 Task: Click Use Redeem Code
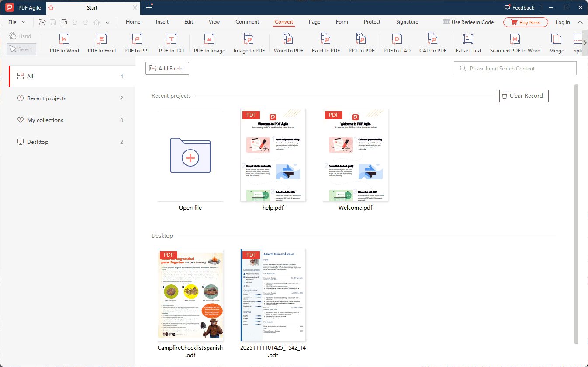pyautogui.click(x=468, y=22)
